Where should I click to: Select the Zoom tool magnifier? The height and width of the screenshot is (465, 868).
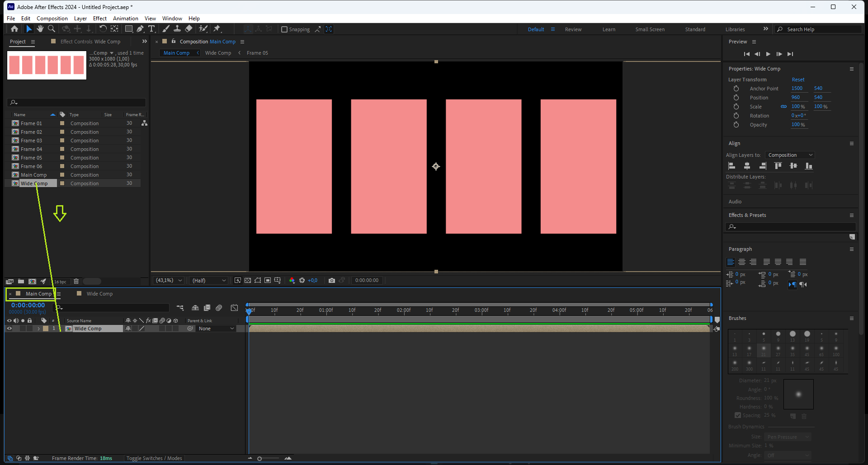tap(52, 29)
